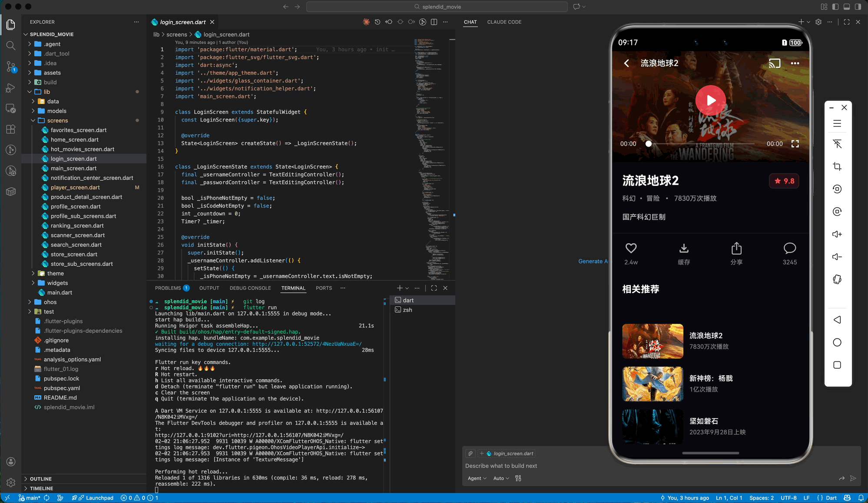The image size is (868, 503).
Task: Open player_screen.dart in the explorer
Action: [x=75, y=187]
